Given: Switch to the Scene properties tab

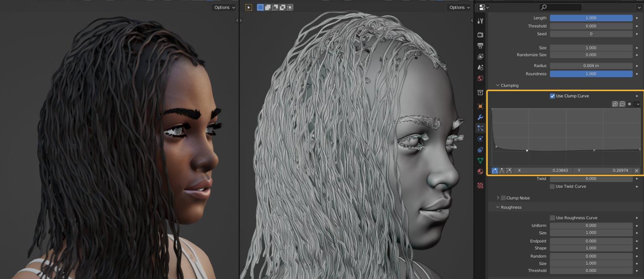Looking at the screenshot, I should [x=480, y=67].
